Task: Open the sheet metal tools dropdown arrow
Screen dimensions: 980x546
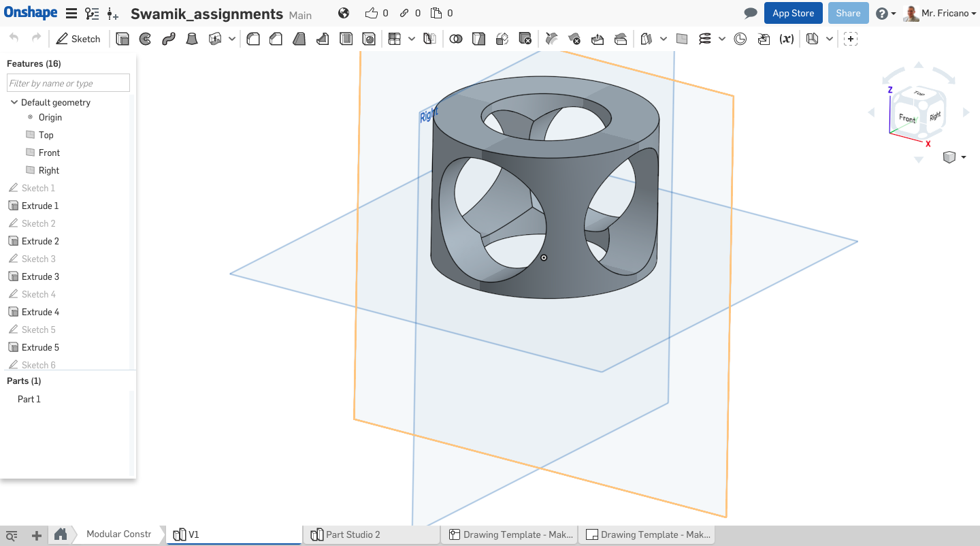Action: click(829, 39)
